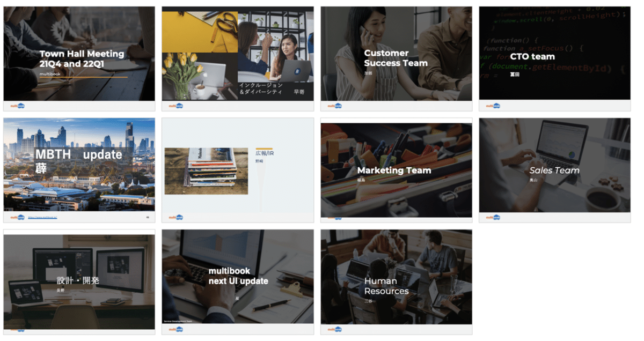Viewport: 644px width, 341px height.
Task: Click multibook logo under Human Resources slide
Action: [x=334, y=329]
